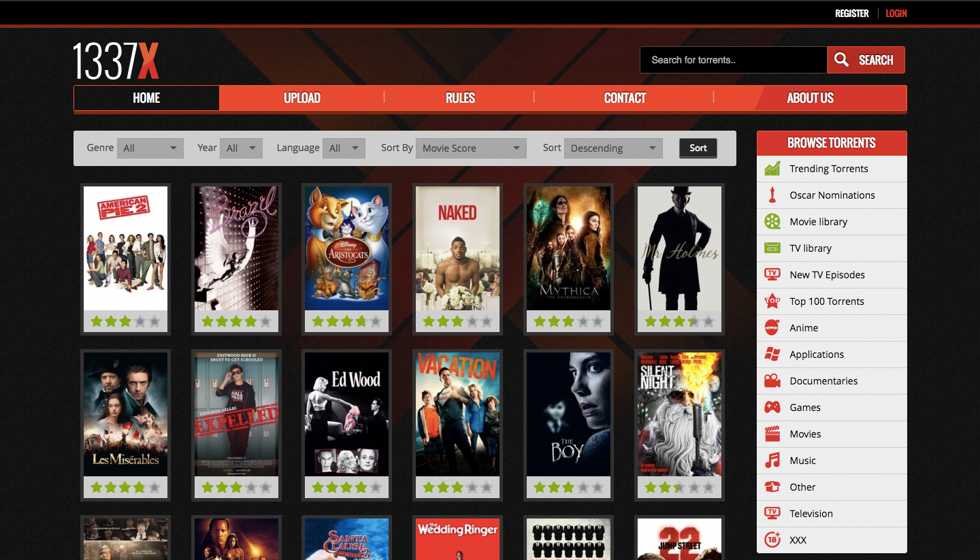Click the Oscar Nominations statuette icon
The width and height of the screenshot is (980, 560).
click(772, 195)
